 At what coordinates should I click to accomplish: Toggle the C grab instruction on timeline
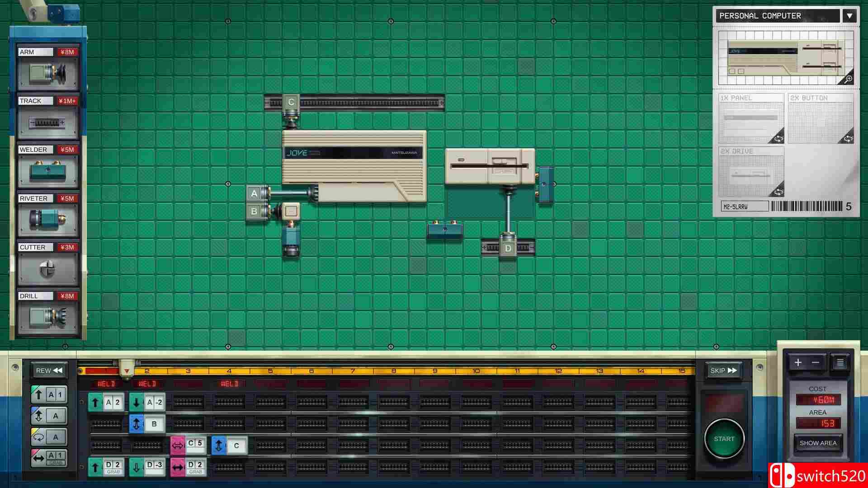229,446
